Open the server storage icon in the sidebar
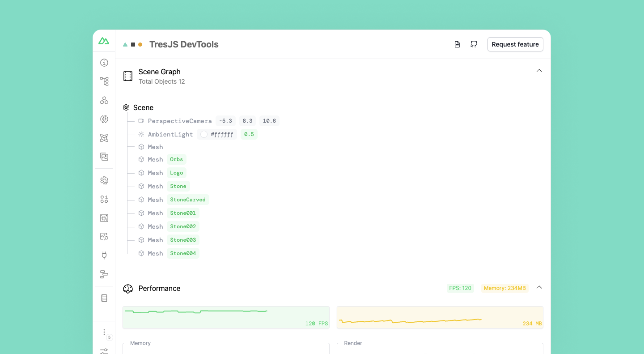Viewport: 644px width, 354px height. 104,298
